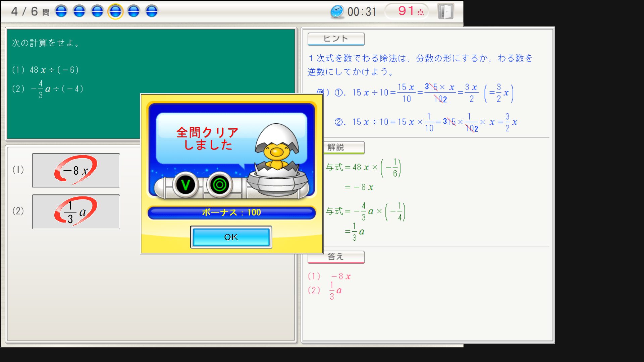The width and height of the screenshot is (644, 362).
Task: Click the sixth question progress ball
Action: click(x=152, y=11)
